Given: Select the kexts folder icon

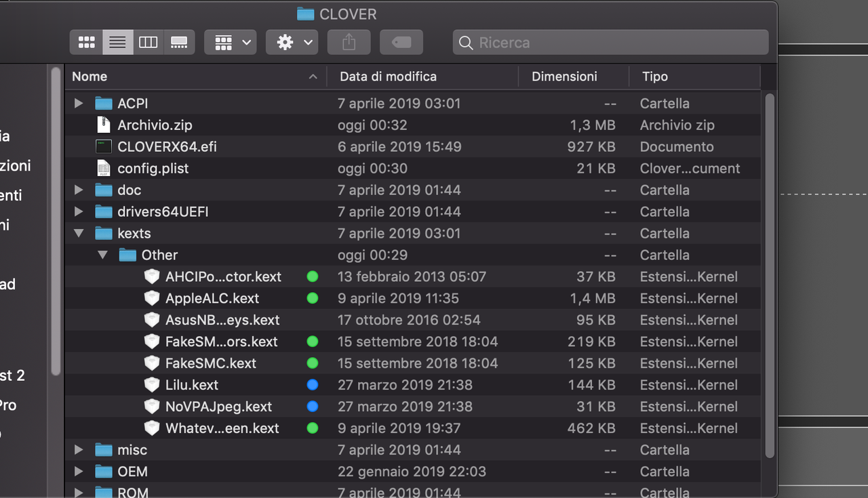Looking at the screenshot, I should pos(103,233).
